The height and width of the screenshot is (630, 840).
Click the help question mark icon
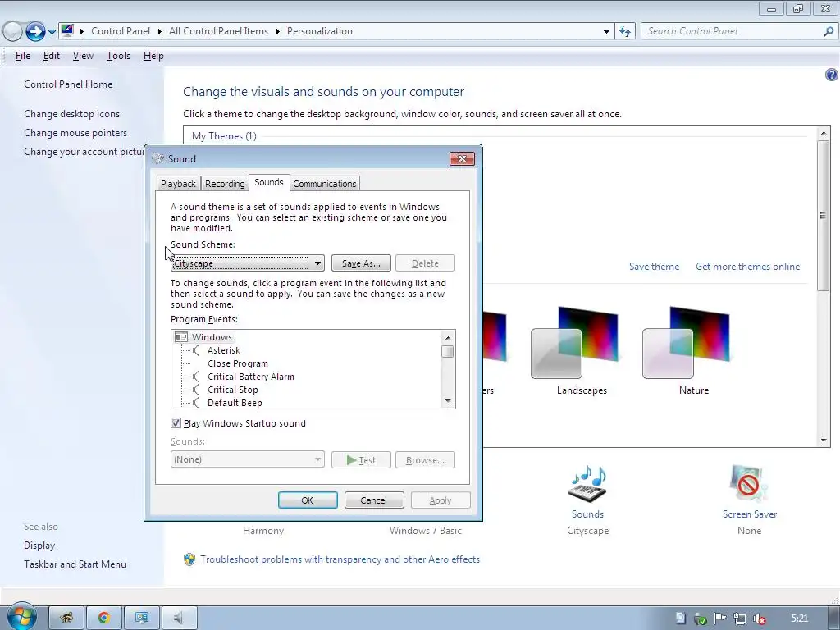coord(832,75)
